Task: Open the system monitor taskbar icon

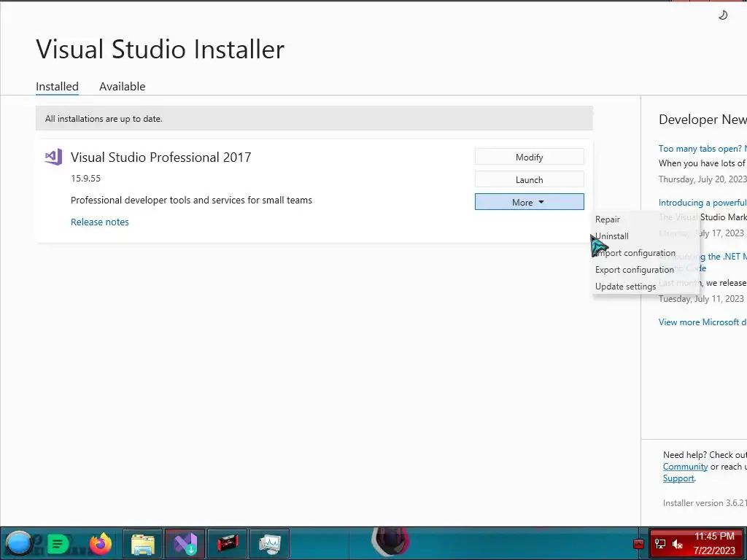Action: tap(270, 543)
